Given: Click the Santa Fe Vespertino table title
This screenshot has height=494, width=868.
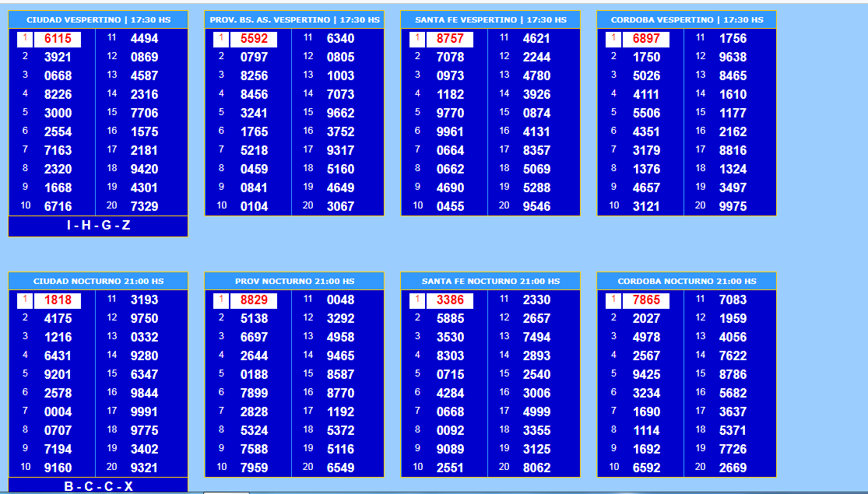Looking at the screenshot, I should 490,19.
